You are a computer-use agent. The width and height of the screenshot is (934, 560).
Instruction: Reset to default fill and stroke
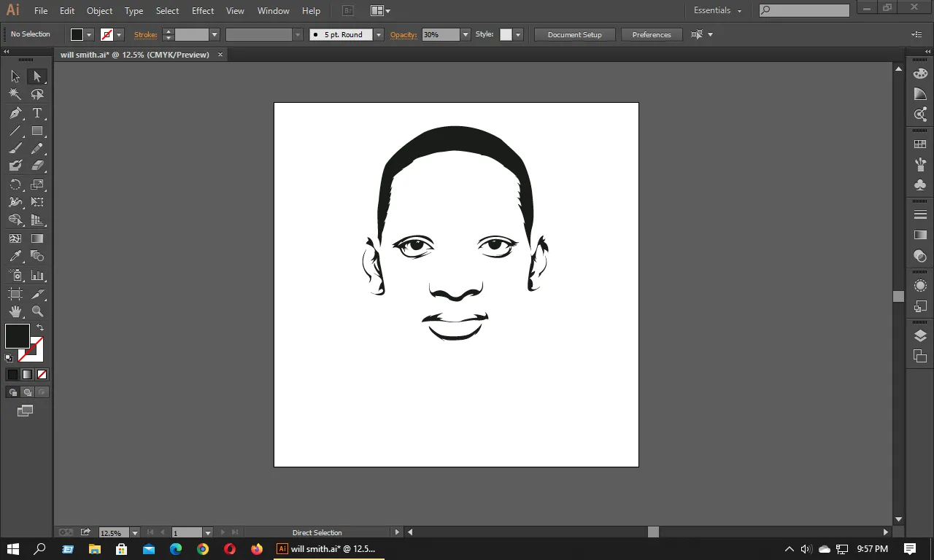[9, 358]
